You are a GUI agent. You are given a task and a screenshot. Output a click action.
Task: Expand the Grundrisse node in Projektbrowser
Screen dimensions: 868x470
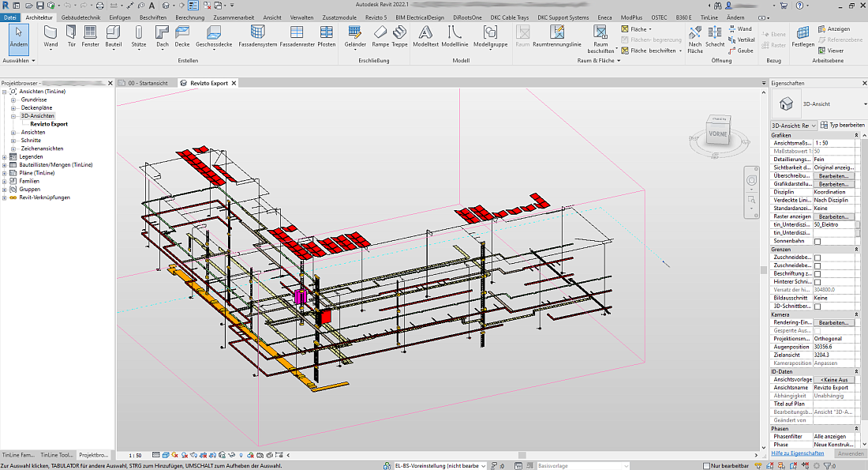tap(14, 99)
